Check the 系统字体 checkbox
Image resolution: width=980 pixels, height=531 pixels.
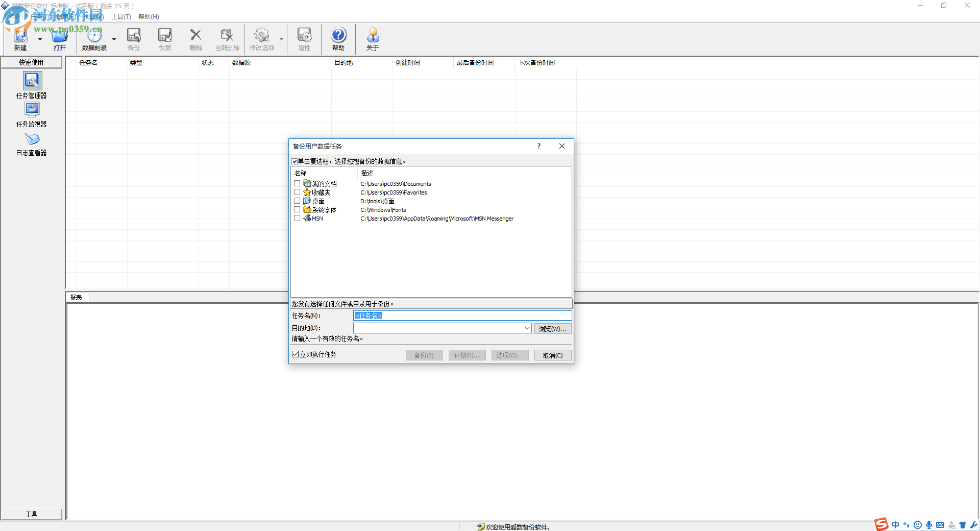(297, 209)
